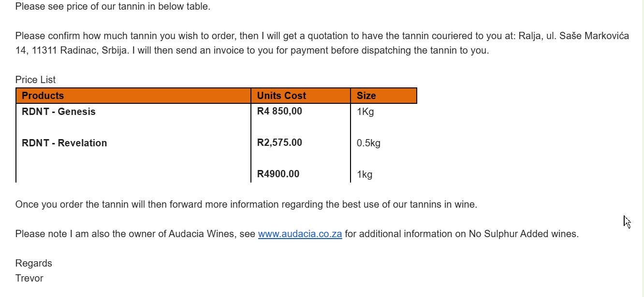Image resolution: width=644 pixels, height=297 pixels.
Task: Click the 0.5kg size cell
Action: [x=368, y=143]
